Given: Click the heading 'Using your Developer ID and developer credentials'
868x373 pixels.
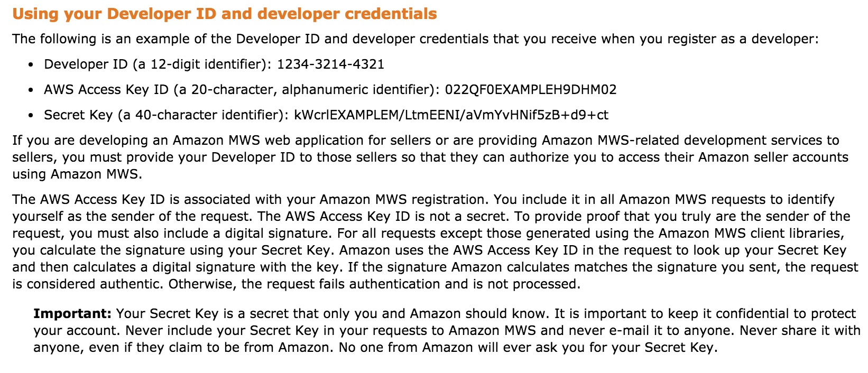Looking at the screenshot, I should point(225,14).
